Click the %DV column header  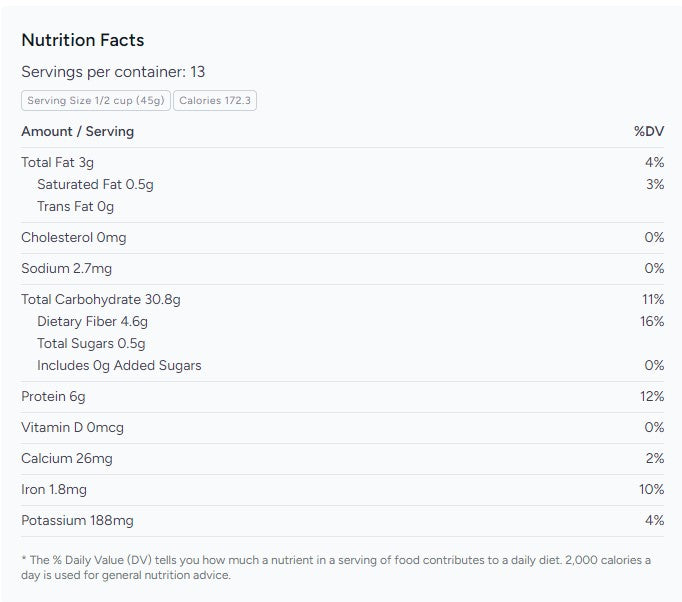[x=649, y=131]
